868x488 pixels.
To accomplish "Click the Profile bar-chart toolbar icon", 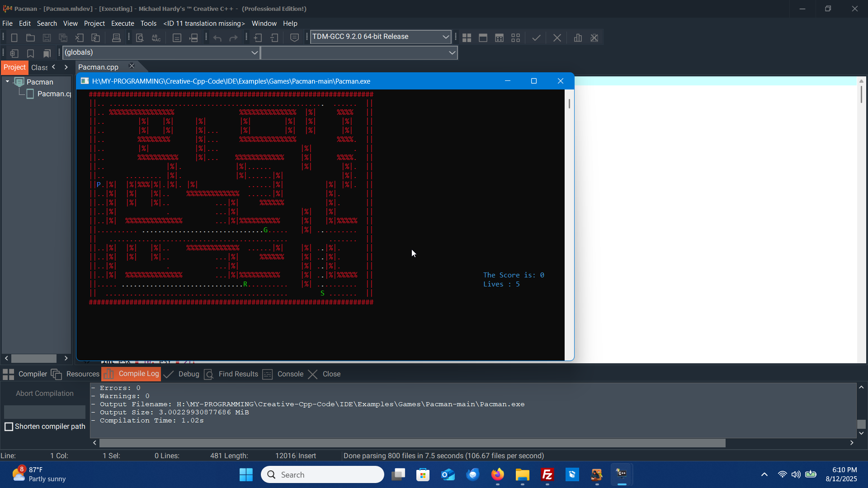I will coord(578,38).
